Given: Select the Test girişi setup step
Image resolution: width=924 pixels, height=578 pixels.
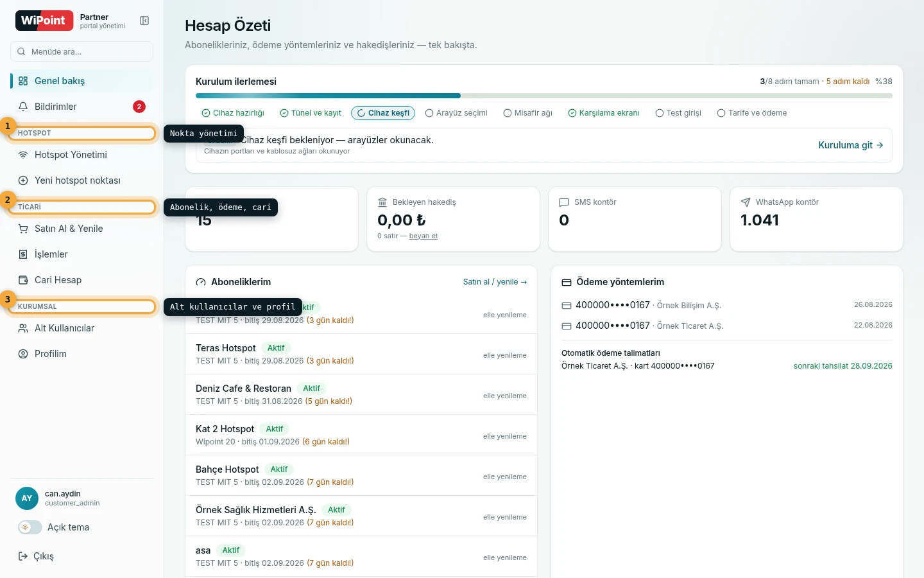Looking at the screenshot, I should click(x=678, y=113).
